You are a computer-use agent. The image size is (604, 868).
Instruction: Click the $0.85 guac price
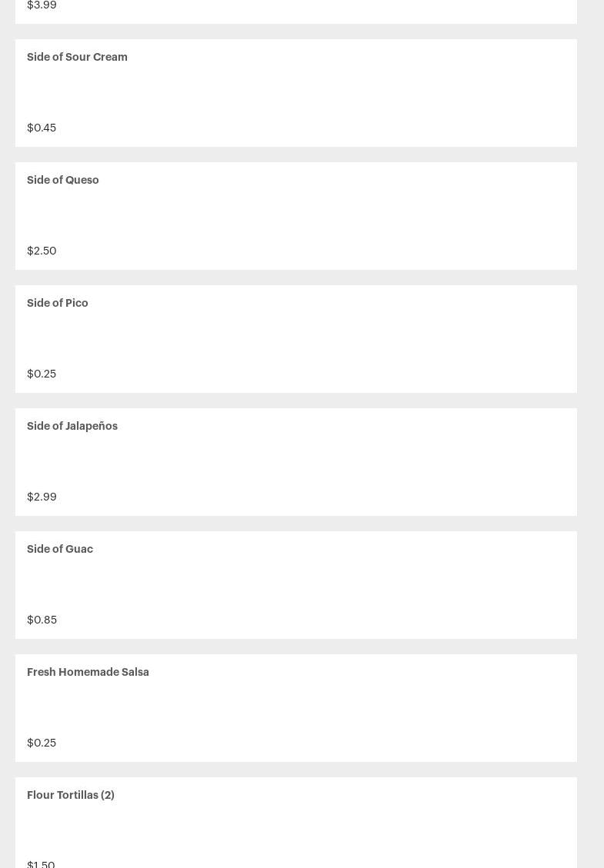[x=42, y=620]
